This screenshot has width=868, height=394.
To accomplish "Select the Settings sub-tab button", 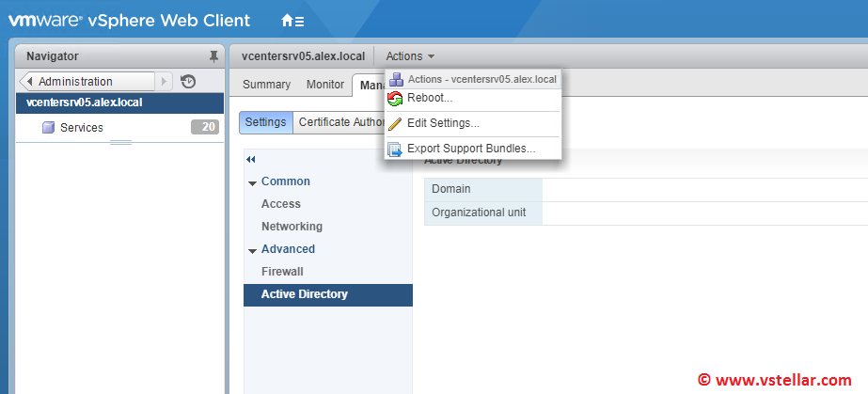I will tap(265, 122).
